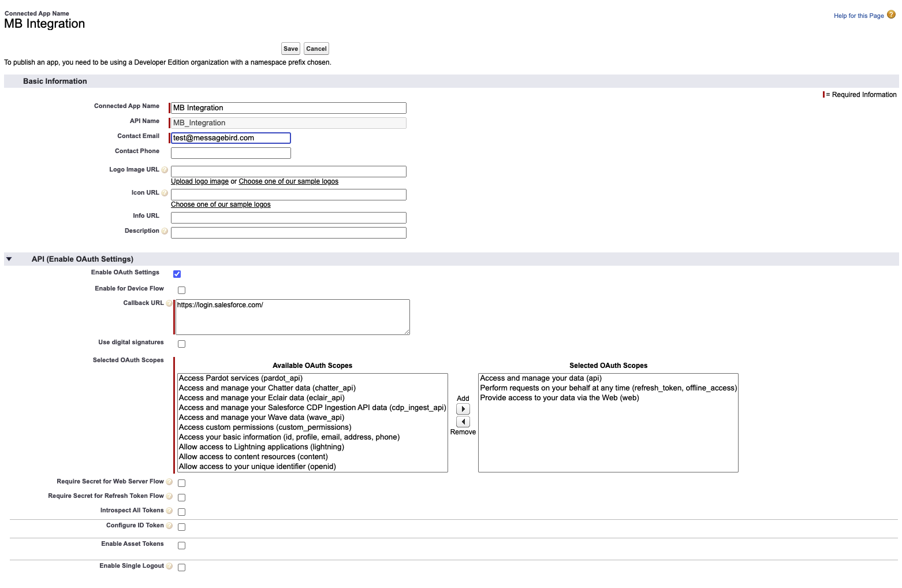902x588 pixels.
Task: Select Perform requests on your behalf scope
Action: tap(608, 388)
